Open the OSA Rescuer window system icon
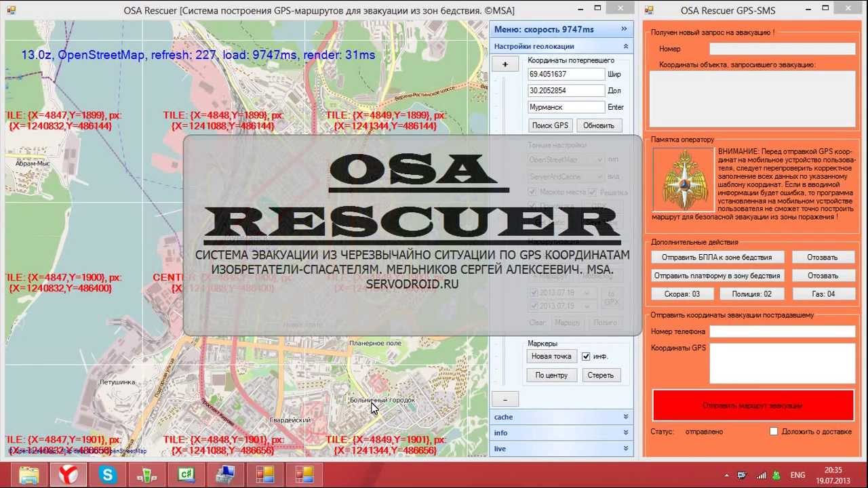 click(12, 11)
